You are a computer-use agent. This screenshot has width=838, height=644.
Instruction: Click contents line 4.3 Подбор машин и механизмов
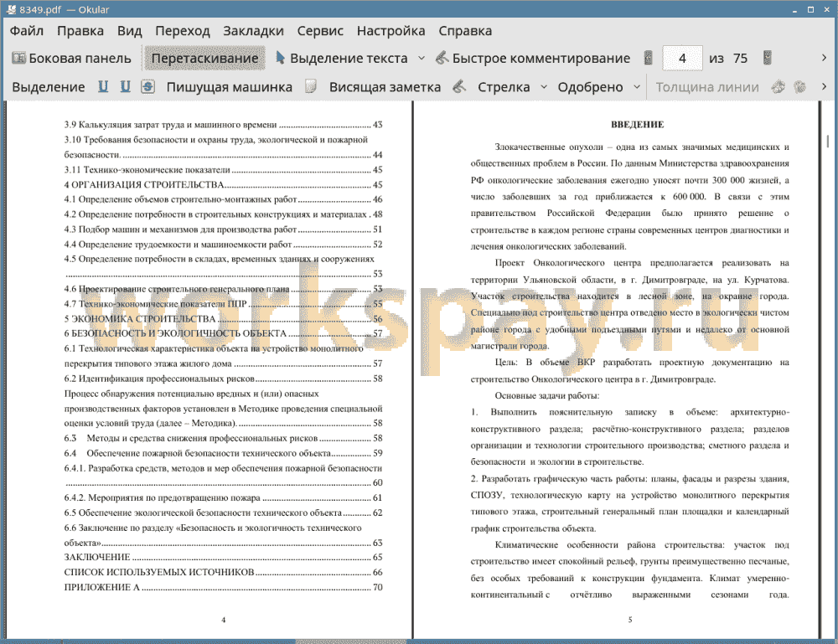pos(224,229)
